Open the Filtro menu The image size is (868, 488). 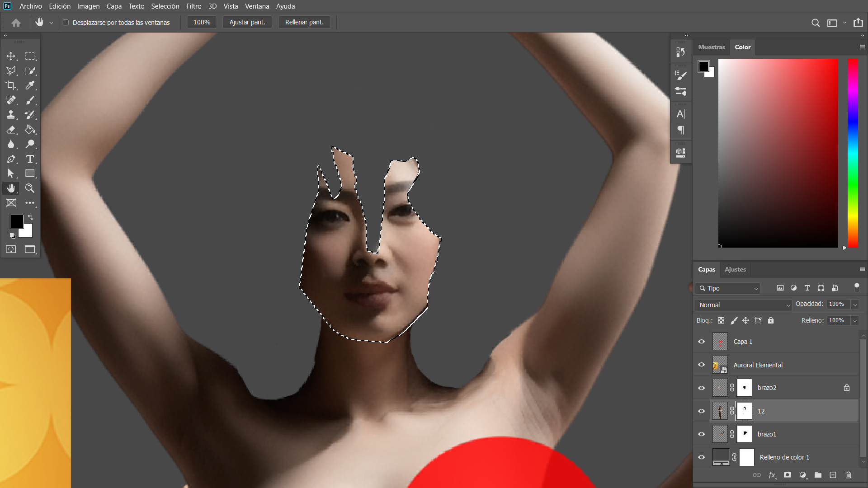194,6
